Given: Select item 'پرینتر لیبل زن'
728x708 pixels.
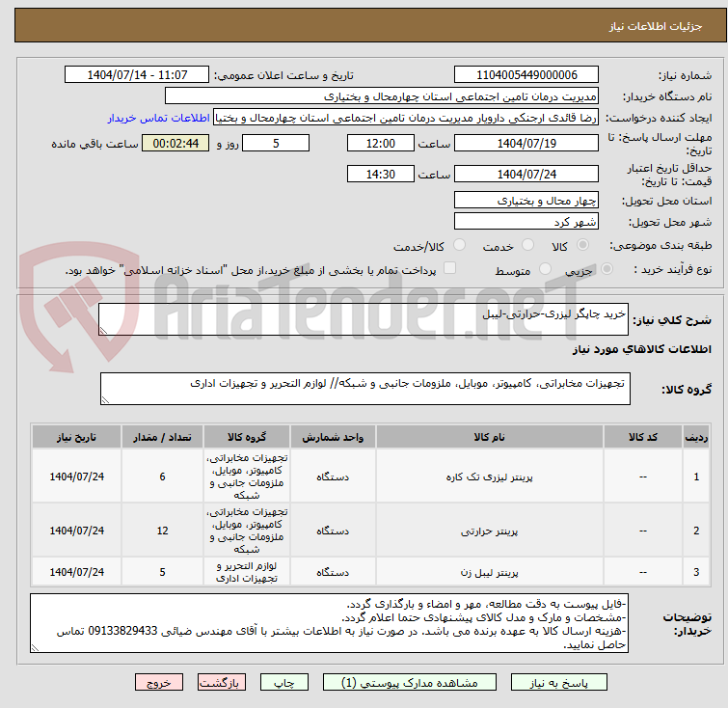Looking at the screenshot, I should (490, 572).
